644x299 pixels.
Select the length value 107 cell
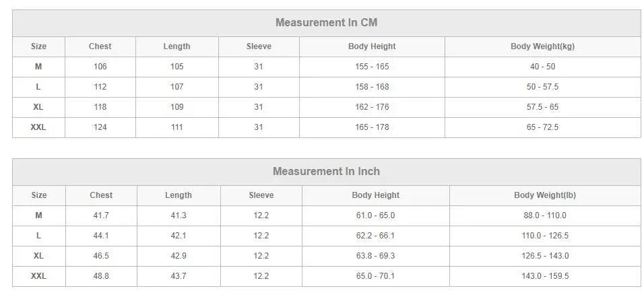pyautogui.click(x=176, y=87)
